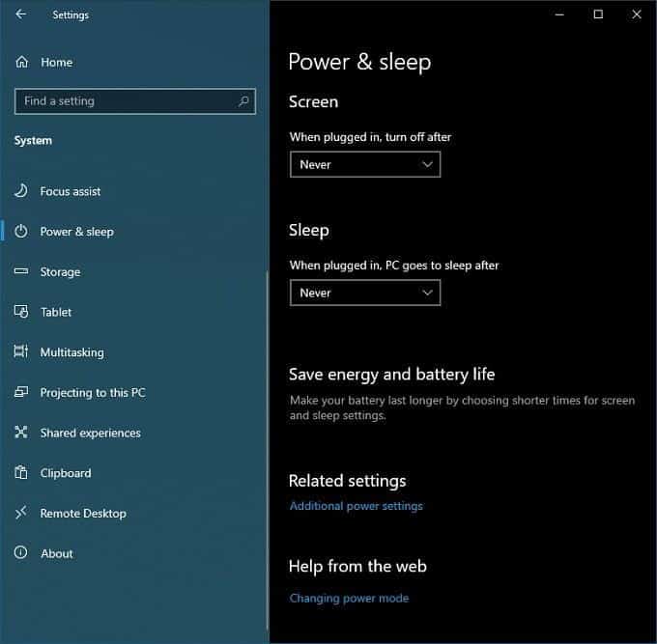
Task: Open Changing power mode help link
Action: coord(349,598)
